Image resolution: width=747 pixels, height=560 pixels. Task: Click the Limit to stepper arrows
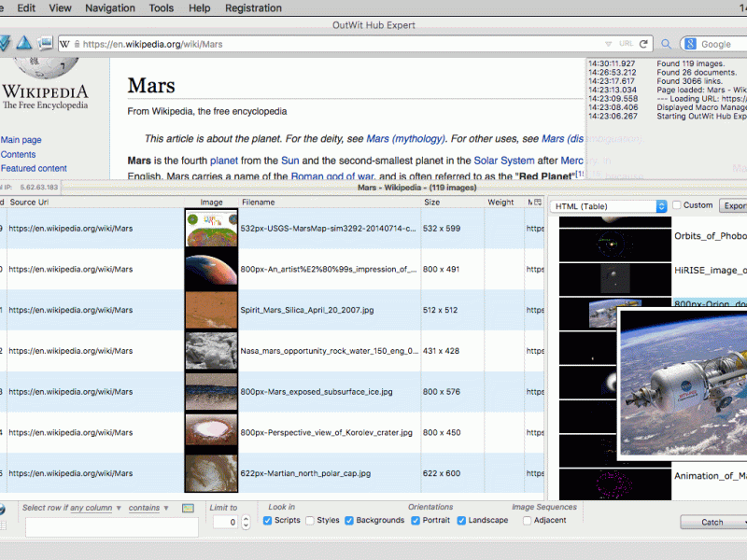tap(246, 522)
